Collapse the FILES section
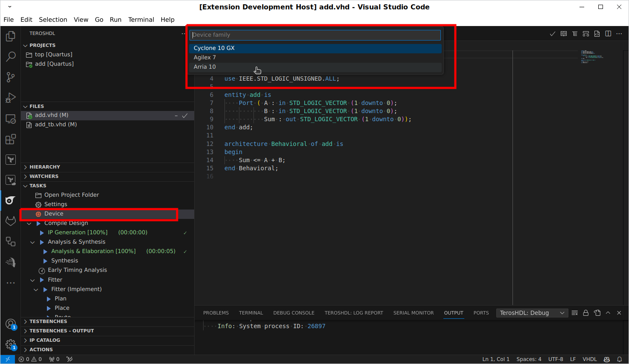629x364 pixels. click(25, 106)
